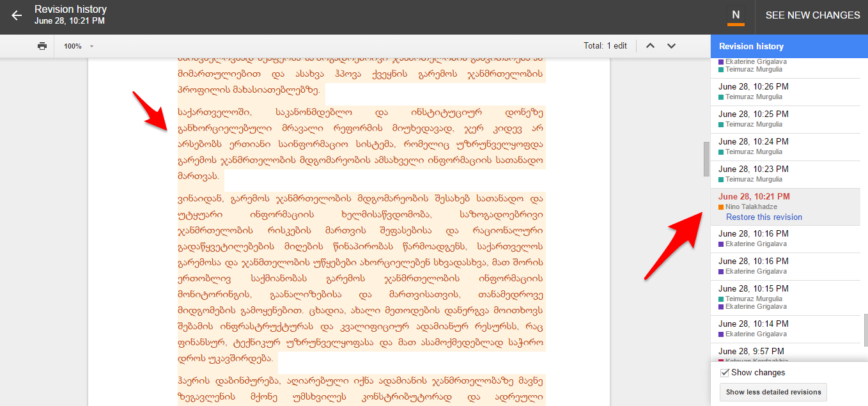The image size is (868, 406).
Task: Open the 100% zoom dropdown
Action: coord(78,46)
